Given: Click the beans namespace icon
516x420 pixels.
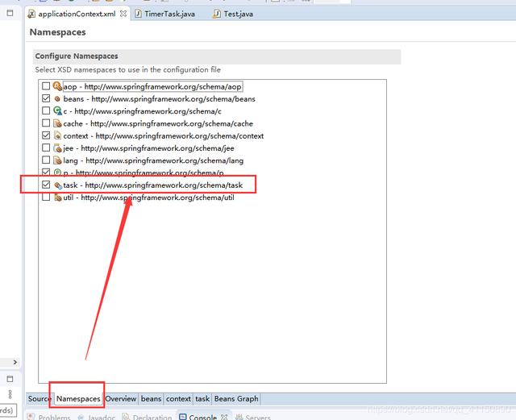Looking at the screenshot, I should [x=57, y=98].
